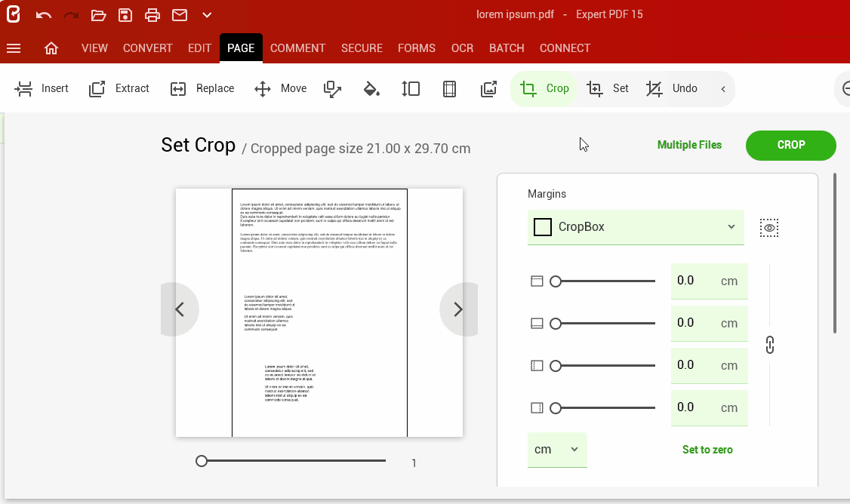850x504 pixels.
Task: Switch to the VIEW tab
Action: [x=94, y=48]
